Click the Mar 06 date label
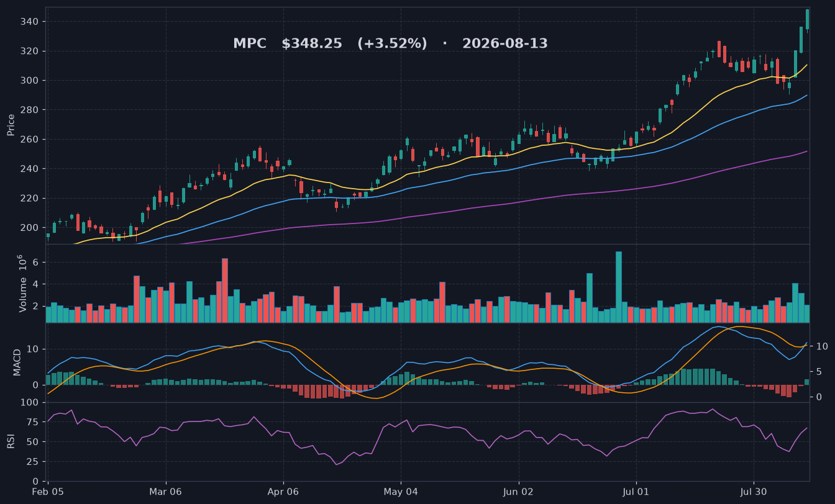Viewport: 835px width, 504px height. click(166, 492)
